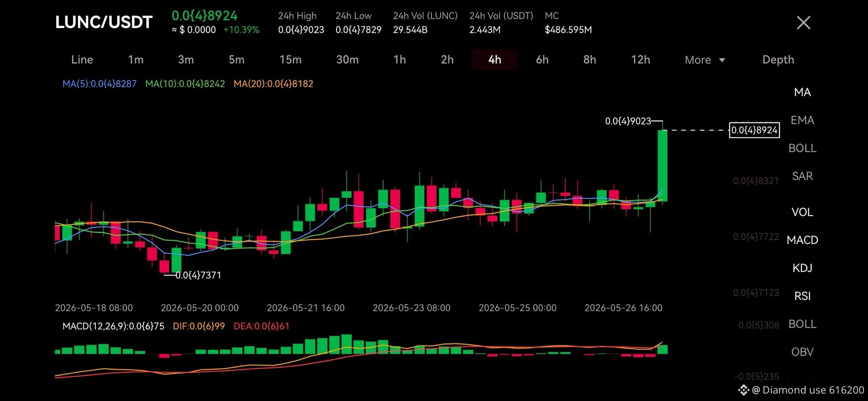Click the 24h Vol (USDT) value 2.443M
This screenshot has width=868, height=401.
tap(485, 30)
